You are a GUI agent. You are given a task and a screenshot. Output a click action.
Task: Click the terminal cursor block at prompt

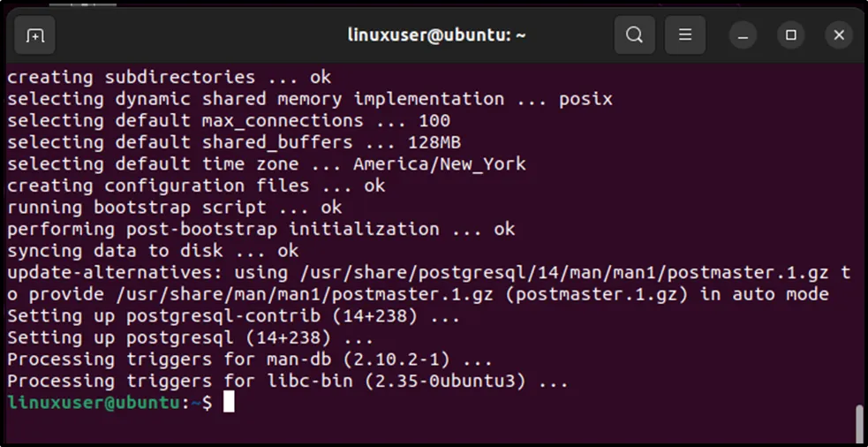coord(229,403)
